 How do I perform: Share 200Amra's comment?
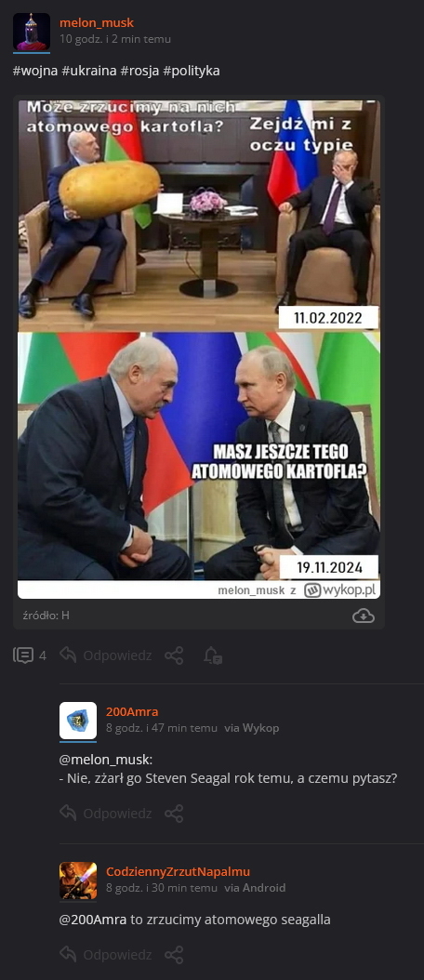(x=174, y=814)
